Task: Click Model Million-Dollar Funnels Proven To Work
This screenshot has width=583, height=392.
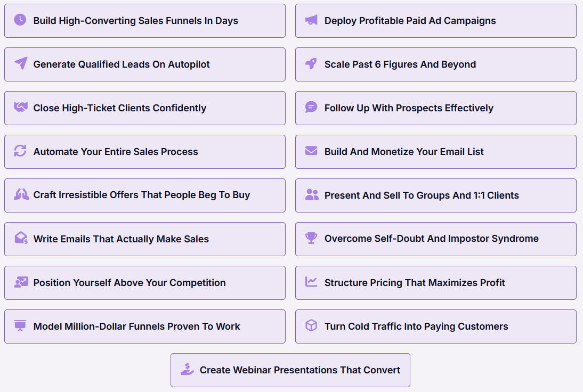Action: pyautogui.click(x=137, y=326)
